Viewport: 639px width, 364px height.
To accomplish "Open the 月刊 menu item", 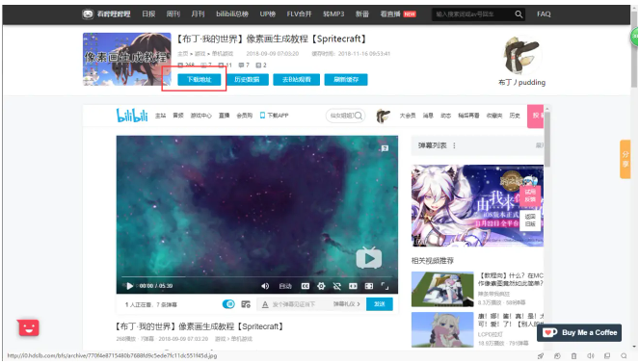I will point(198,13).
